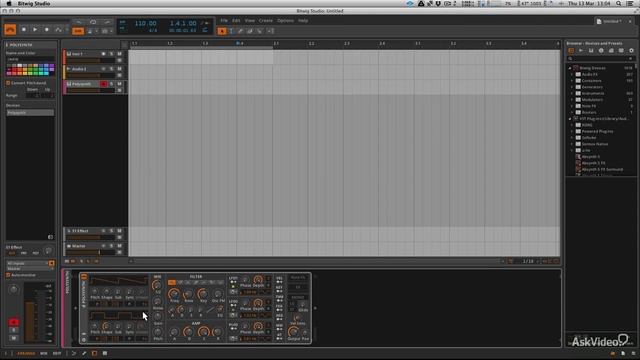Switch to the EDIT view button
The width and height of the screenshot is (640, 360).
[57, 353]
